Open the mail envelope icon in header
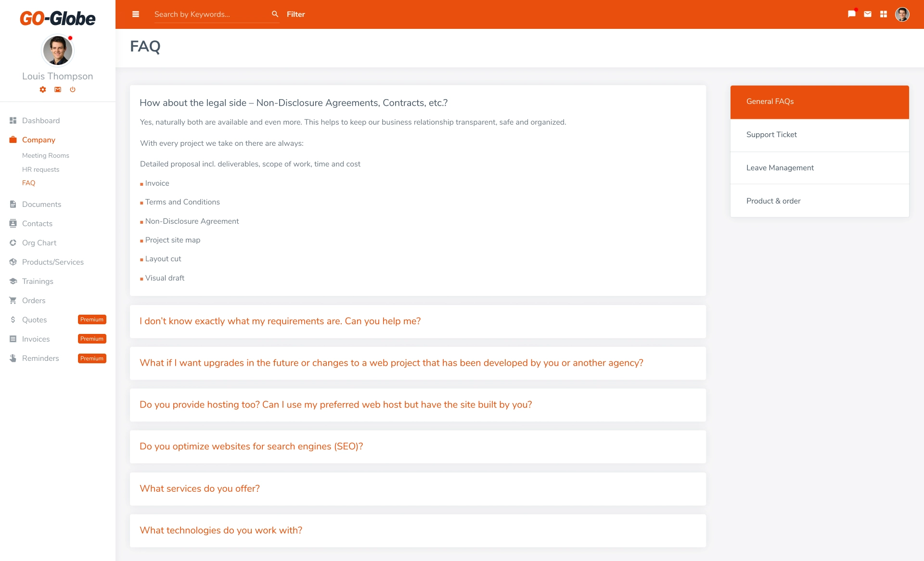Screen dimensions: 924x561 coord(868,14)
